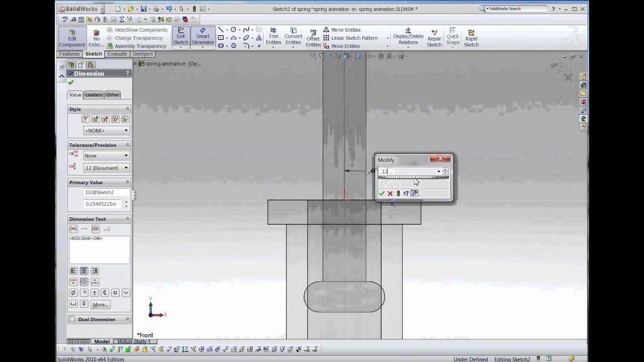Open precision .12 (Document) dropdown
This screenshot has width=644, height=362.
[106, 168]
